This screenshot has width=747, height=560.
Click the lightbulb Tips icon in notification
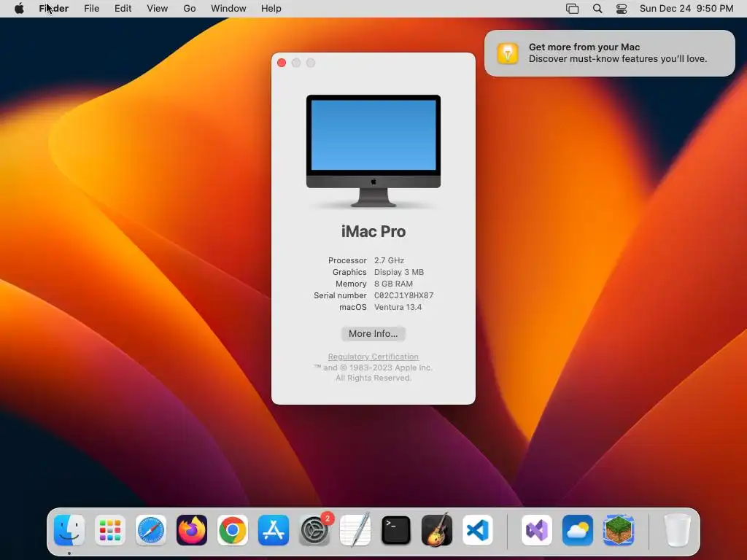point(508,53)
